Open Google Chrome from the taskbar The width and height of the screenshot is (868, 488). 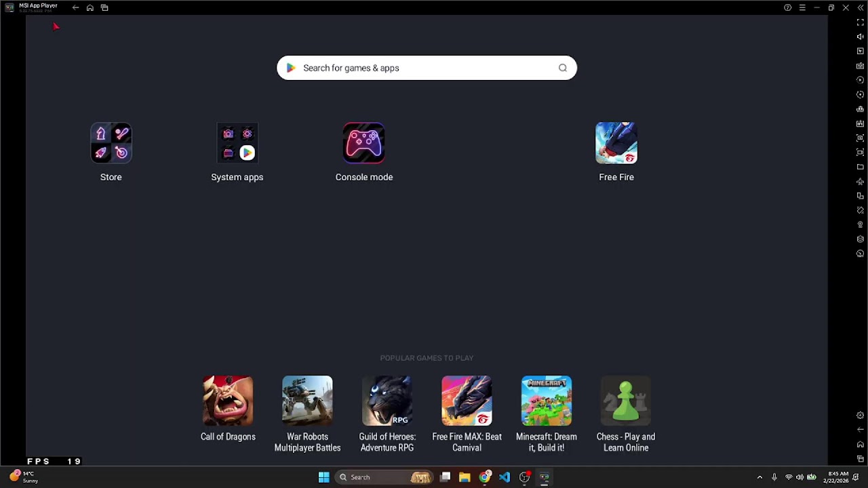pos(485,477)
